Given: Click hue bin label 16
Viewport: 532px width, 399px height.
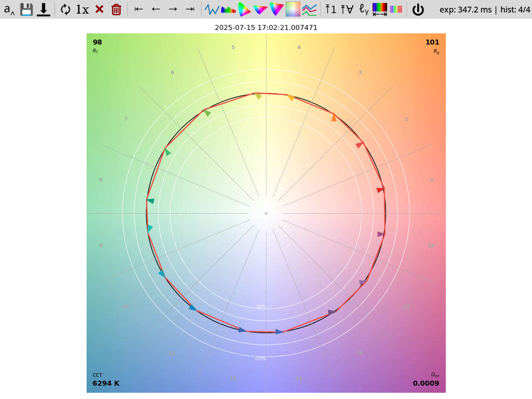Looking at the screenshot, I should 431,246.
